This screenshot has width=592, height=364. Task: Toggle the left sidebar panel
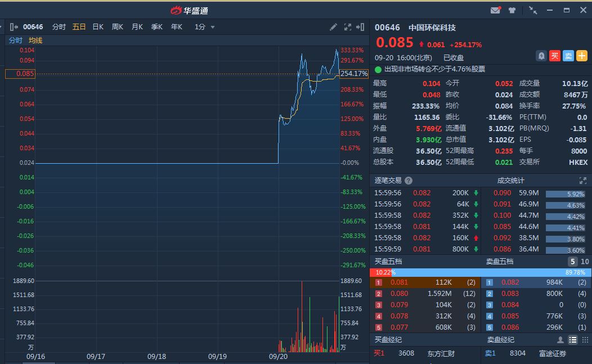coord(14,27)
